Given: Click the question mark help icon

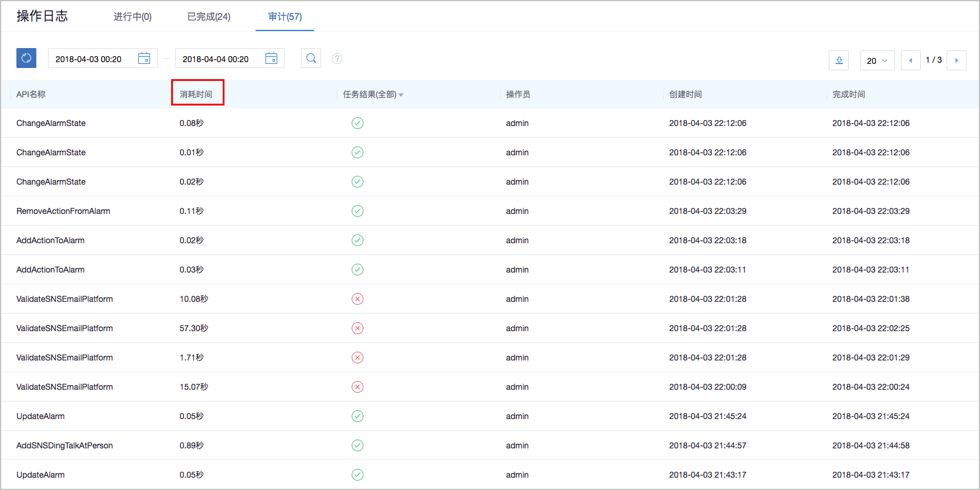Looking at the screenshot, I should pos(337,59).
